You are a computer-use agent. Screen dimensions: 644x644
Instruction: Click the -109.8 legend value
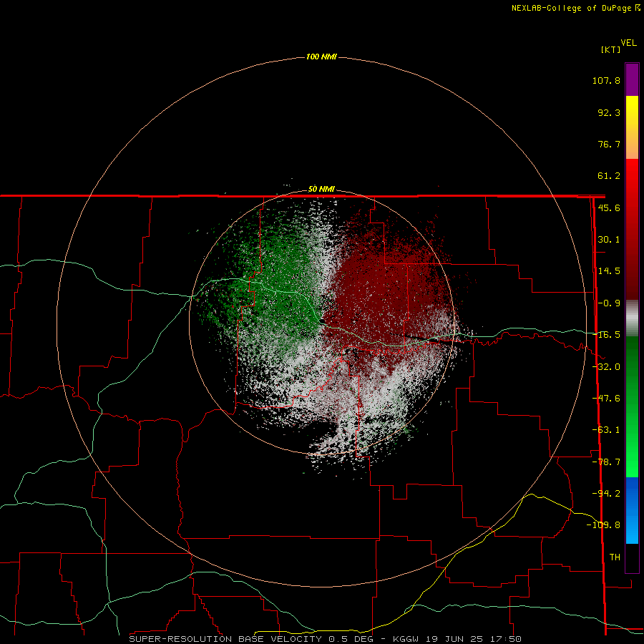pyautogui.click(x=603, y=525)
